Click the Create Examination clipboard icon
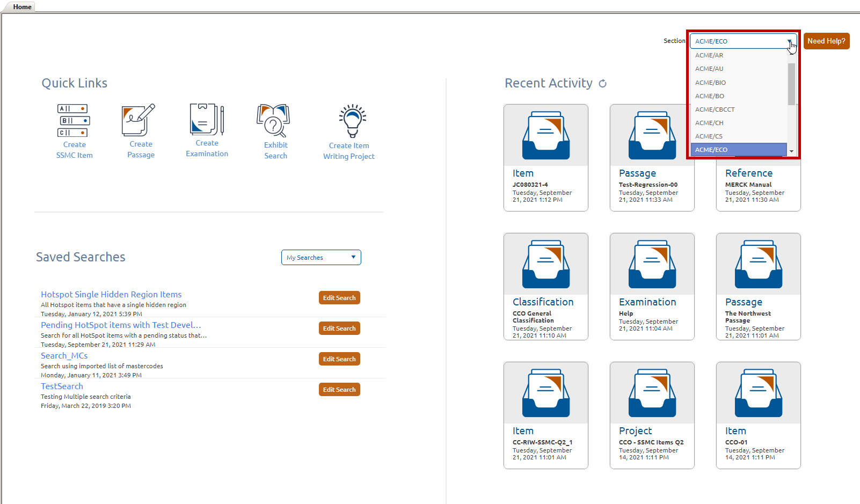 click(x=207, y=119)
